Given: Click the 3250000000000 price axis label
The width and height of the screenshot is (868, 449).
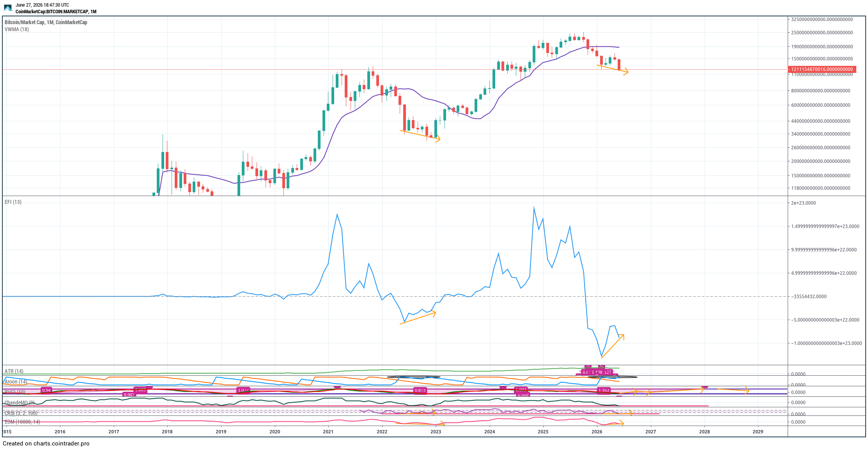Looking at the screenshot, I should coord(822,19).
